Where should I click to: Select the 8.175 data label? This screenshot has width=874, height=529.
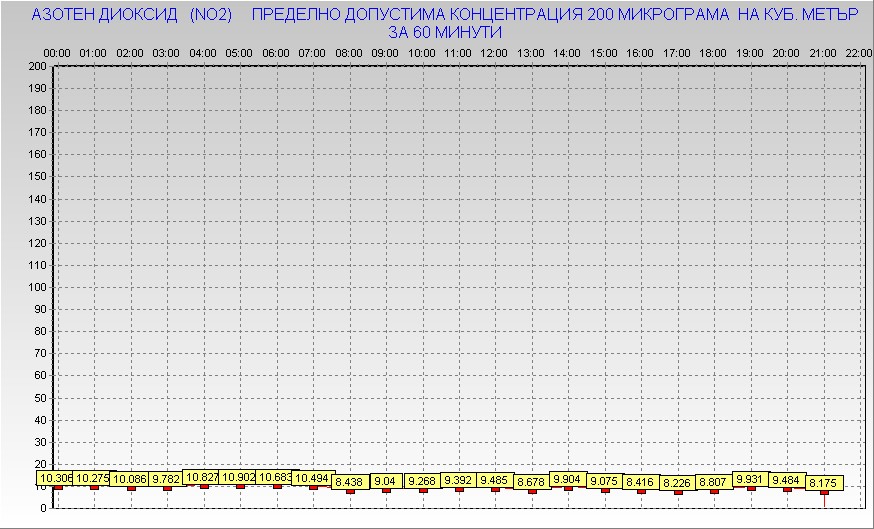[x=824, y=483]
